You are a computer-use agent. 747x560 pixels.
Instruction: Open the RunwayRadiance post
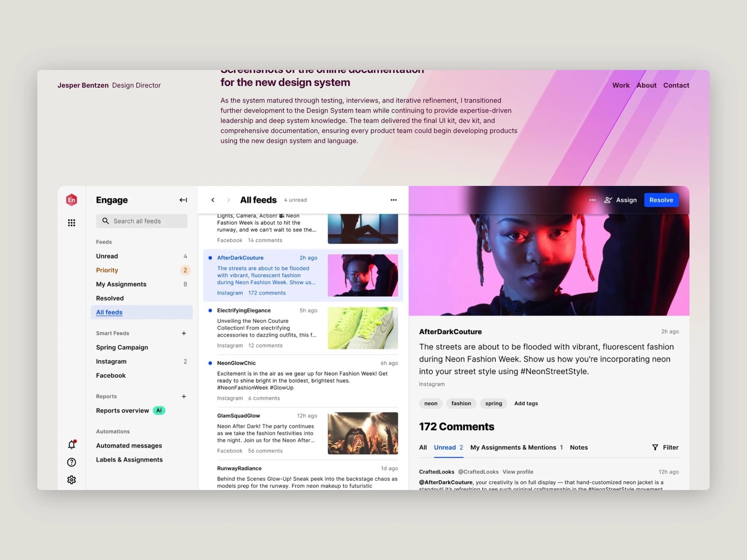[303, 476]
